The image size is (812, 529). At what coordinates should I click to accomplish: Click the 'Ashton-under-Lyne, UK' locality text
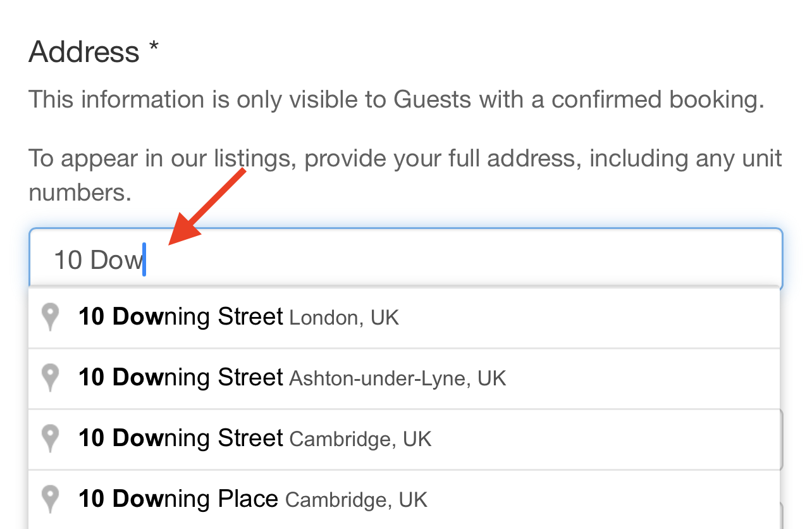point(398,378)
